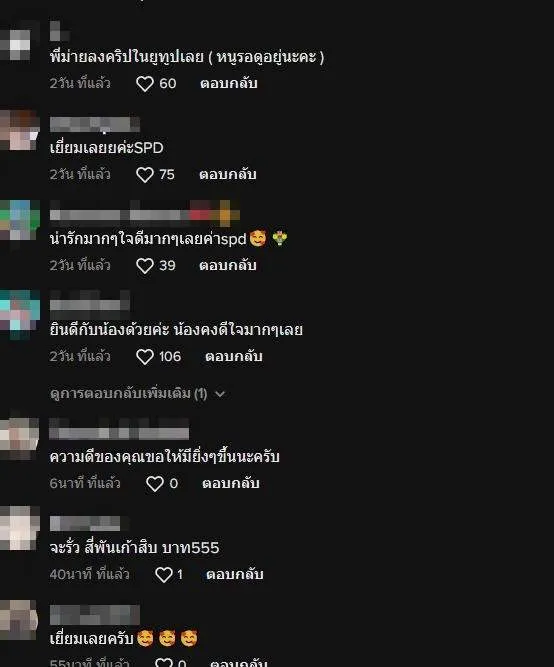Viewport: 554px width, 667px height.
Task: Reply to ยินดีกับน้องด้วยค่ะ comment
Action: (x=234, y=356)
